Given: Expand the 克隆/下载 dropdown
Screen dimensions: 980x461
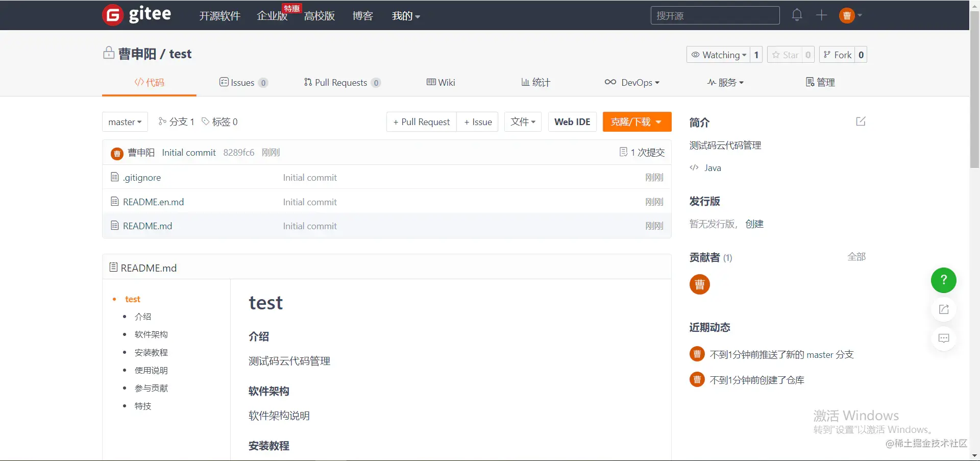Looking at the screenshot, I should pos(636,122).
